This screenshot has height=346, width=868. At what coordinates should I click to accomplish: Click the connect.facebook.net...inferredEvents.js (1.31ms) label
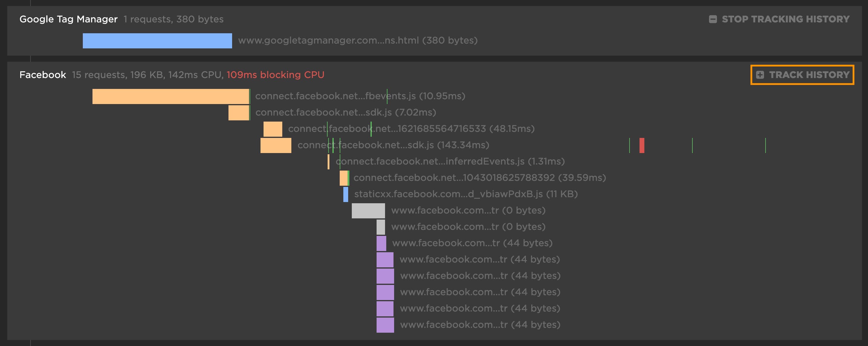coord(450,162)
